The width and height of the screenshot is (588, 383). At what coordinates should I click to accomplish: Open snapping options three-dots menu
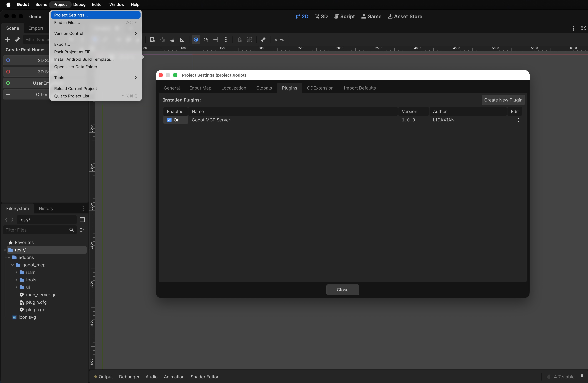pos(226,40)
